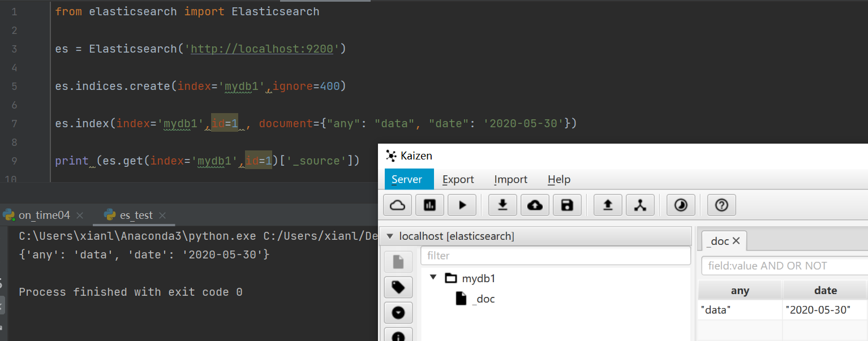Open the http://localhost:9200 link in code

point(261,49)
